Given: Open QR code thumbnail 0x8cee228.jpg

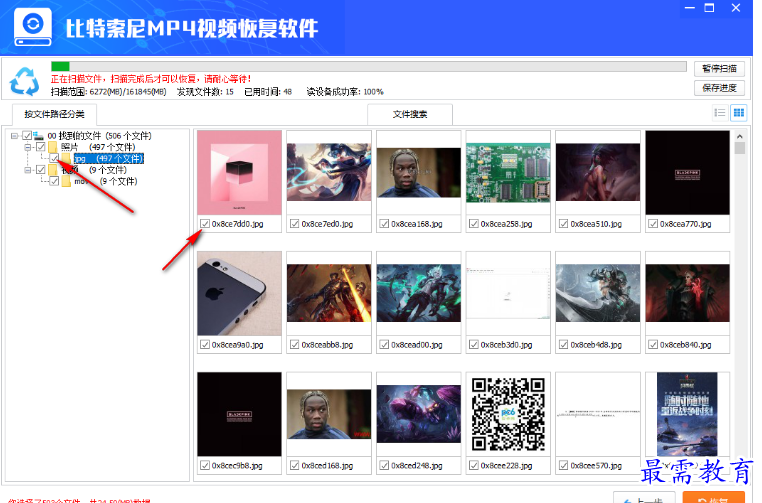Looking at the screenshot, I should pos(508,414).
